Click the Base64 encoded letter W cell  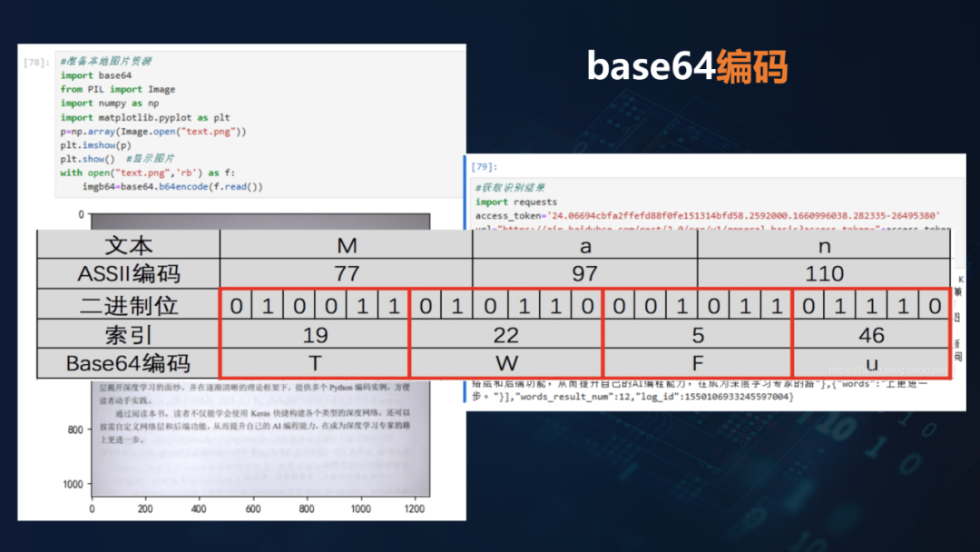pyautogui.click(x=508, y=364)
